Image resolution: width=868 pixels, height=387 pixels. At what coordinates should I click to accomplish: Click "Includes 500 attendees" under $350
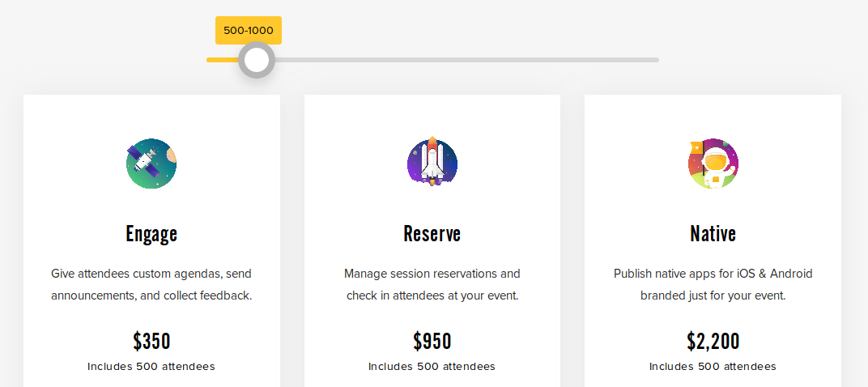pyautogui.click(x=151, y=367)
